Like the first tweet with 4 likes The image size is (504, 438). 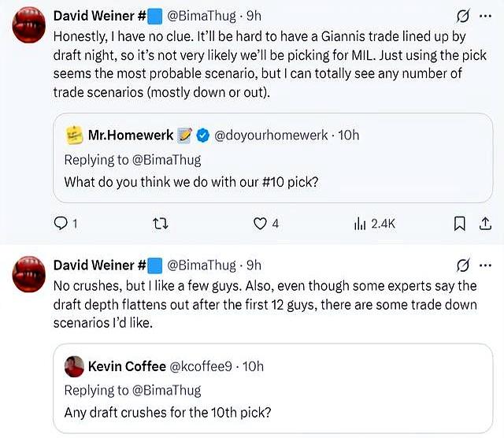click(260, 223)
